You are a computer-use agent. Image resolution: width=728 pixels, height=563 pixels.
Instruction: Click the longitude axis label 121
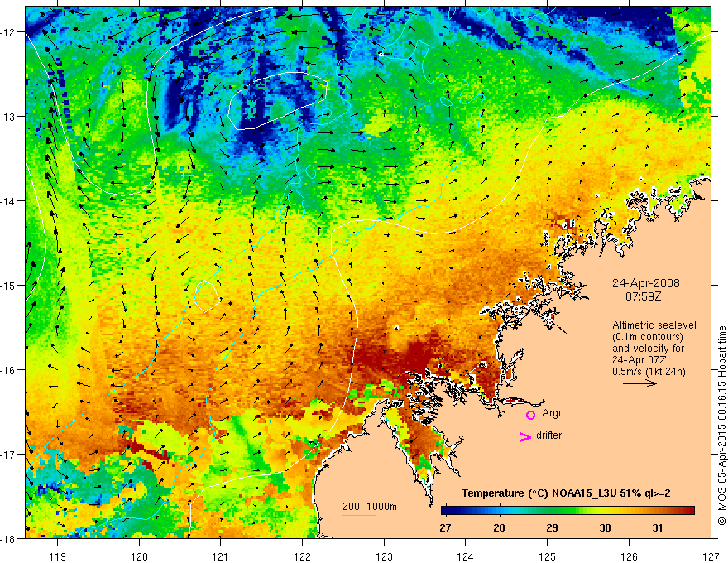[221, 557]
